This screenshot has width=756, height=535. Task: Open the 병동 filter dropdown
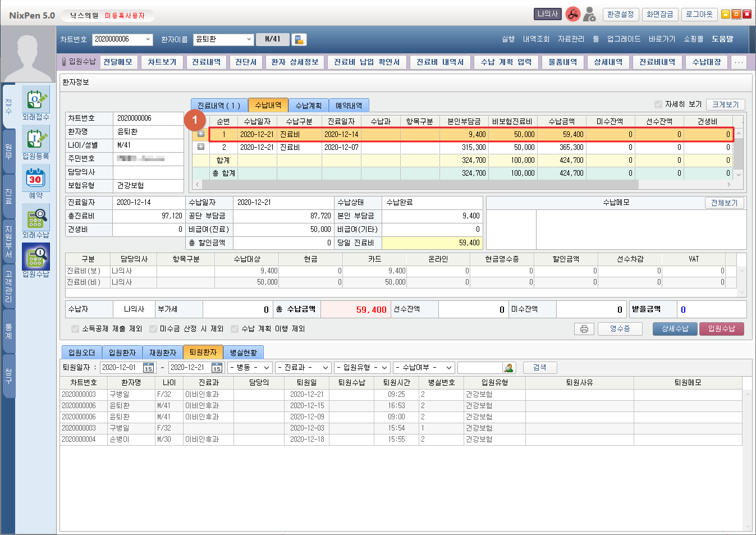click(250, 368)
